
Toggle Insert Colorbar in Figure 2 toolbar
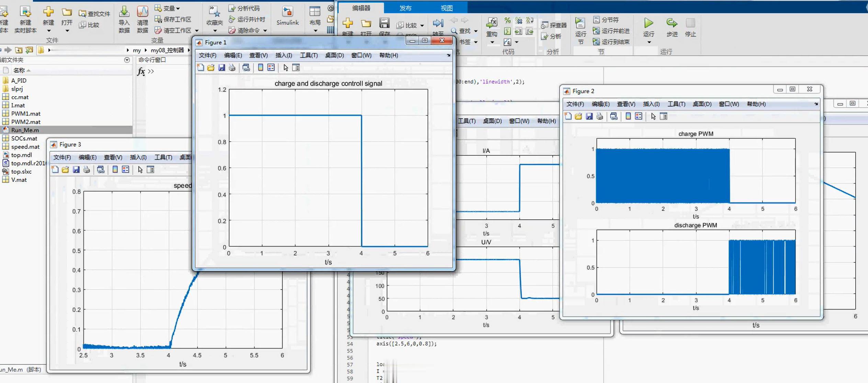[628, 117]
